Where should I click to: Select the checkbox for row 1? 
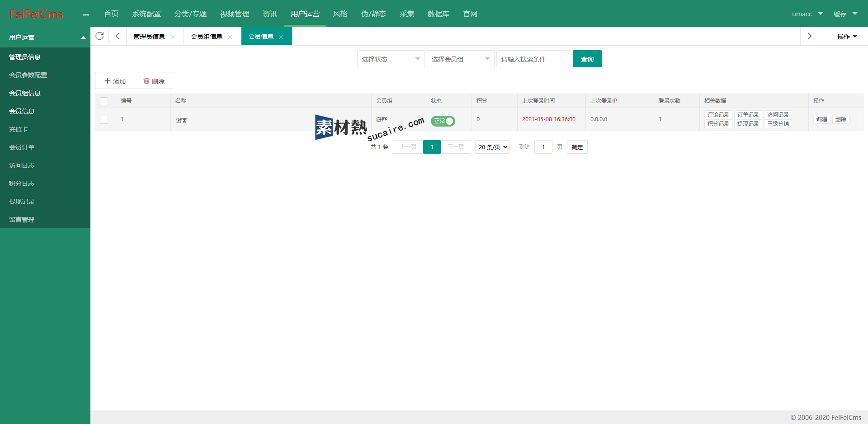click(104, 120)
